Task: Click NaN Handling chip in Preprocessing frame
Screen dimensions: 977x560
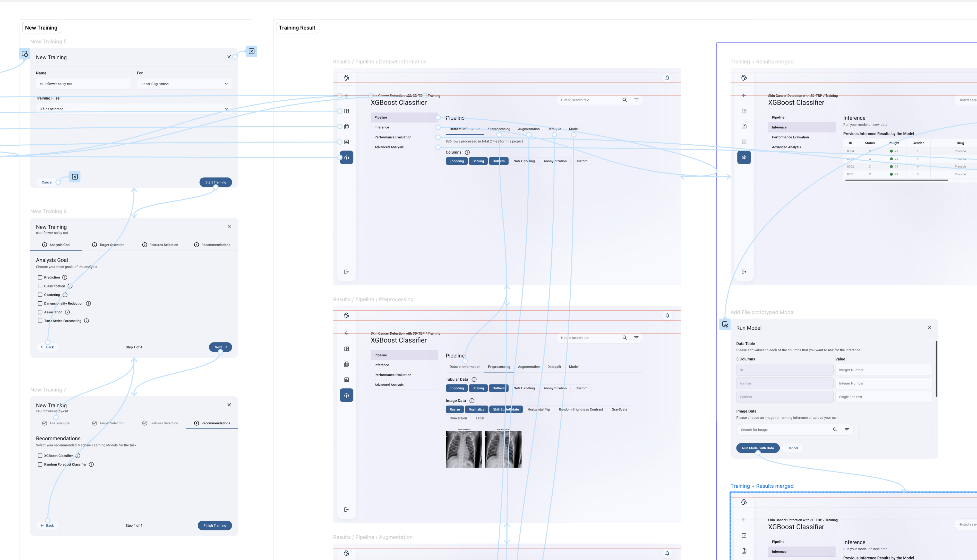Action: point(524,388)
